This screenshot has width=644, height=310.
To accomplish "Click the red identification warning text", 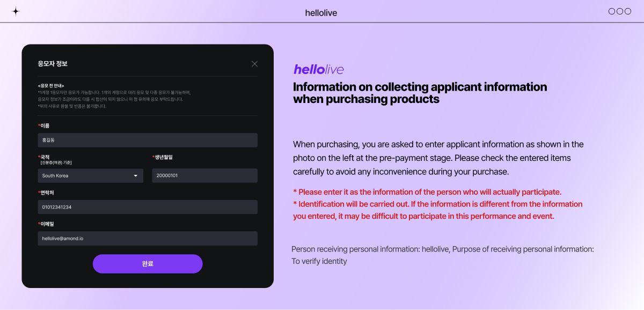I will (437, 204).
